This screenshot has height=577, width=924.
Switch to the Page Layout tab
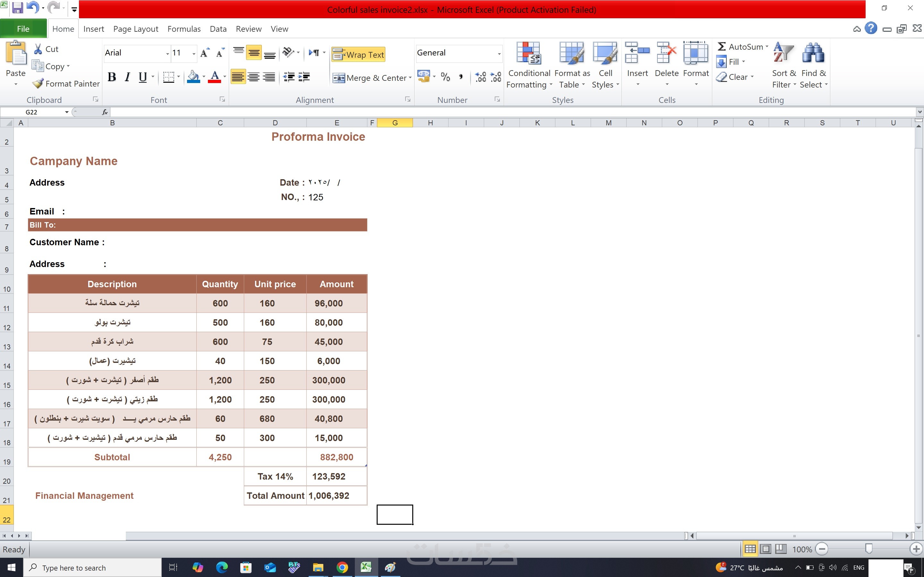pos(135,29)
